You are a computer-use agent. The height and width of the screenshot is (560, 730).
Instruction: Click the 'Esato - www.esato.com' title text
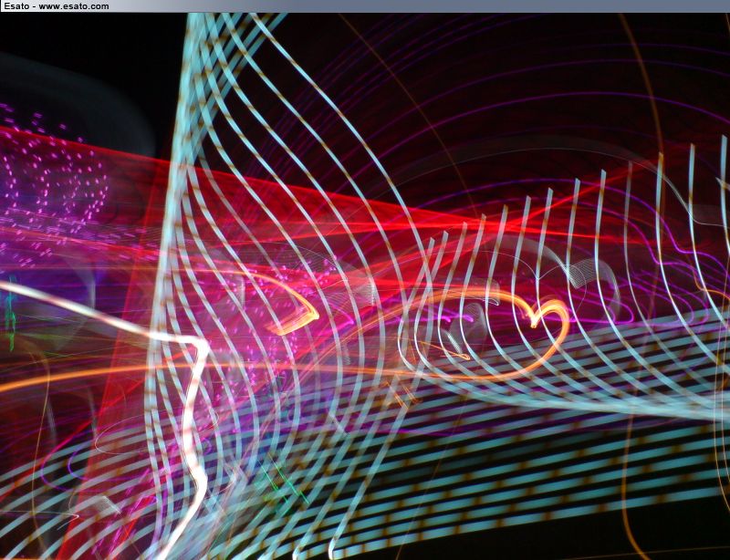(x=57, y=6)
